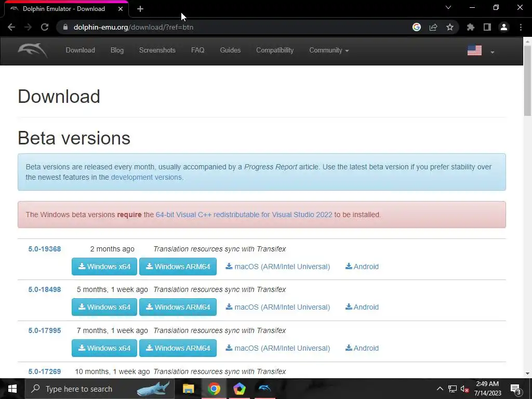Download Windows x64 for 5.0-17995
The height and width of the screenshot is (399, 532).
(104, 348)
